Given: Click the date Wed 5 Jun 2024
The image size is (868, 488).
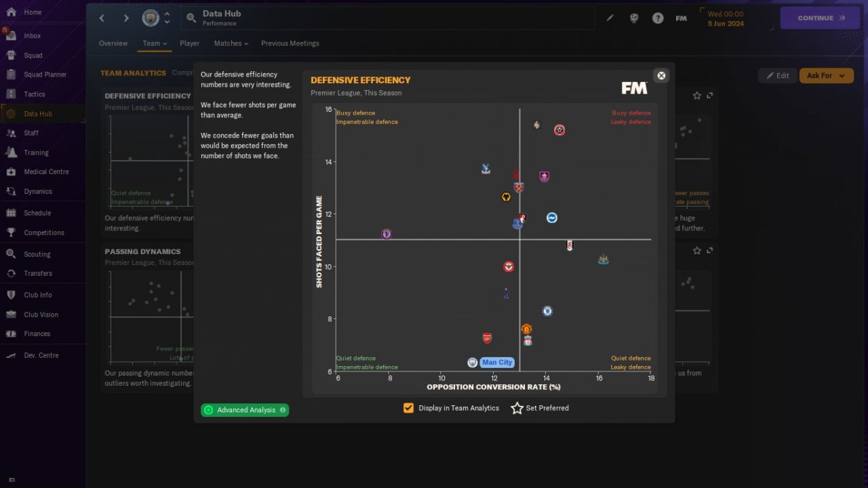Looking at the screenshot, I should tap(726, 18).
